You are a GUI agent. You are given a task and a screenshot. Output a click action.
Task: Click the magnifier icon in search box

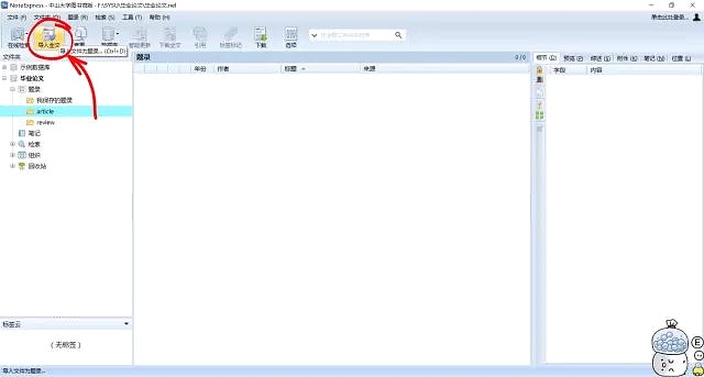(398, 35)
